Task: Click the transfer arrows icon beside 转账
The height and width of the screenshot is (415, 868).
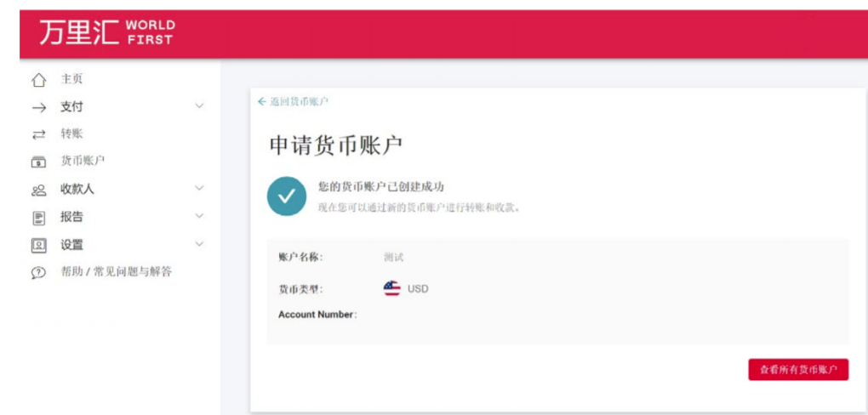Action: click(x=38, y=134)
